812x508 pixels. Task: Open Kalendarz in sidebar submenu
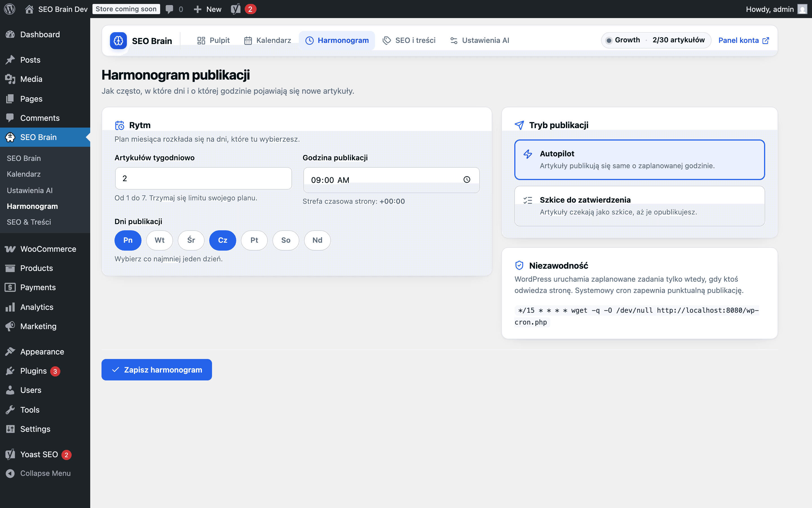point(23,174)
